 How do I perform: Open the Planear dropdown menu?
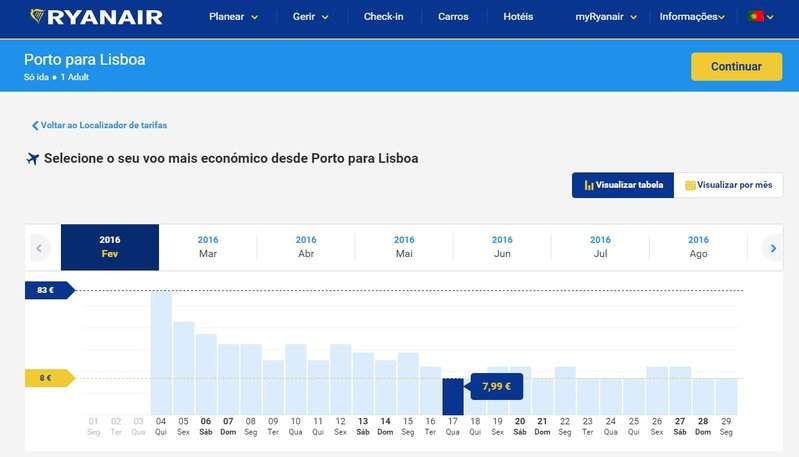click(233, 17)
